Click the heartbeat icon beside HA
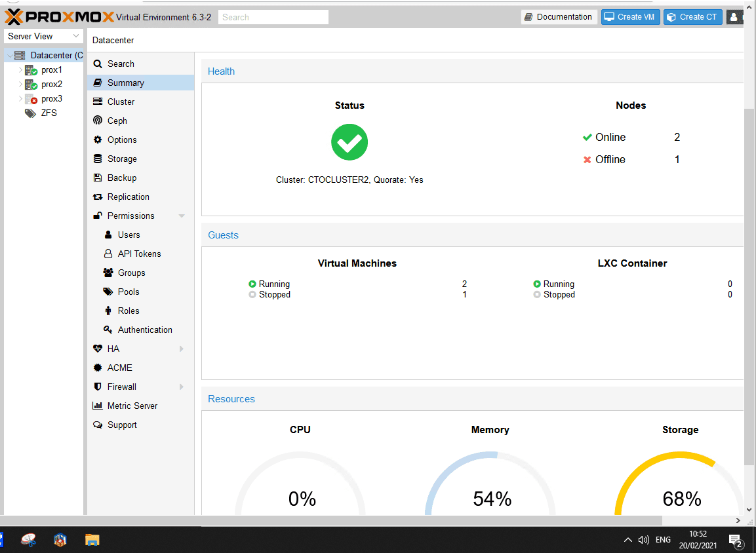 (98, 349)
